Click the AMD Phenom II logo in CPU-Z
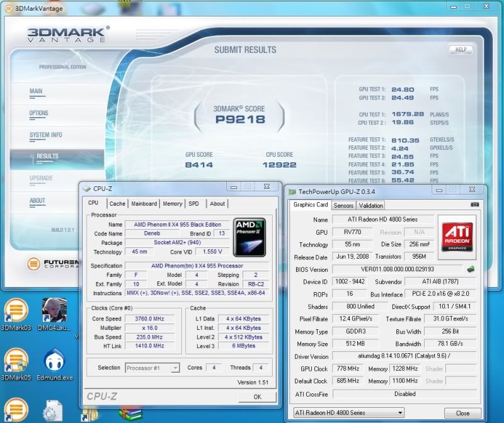The image size is (504, 423). pos(249,237)
